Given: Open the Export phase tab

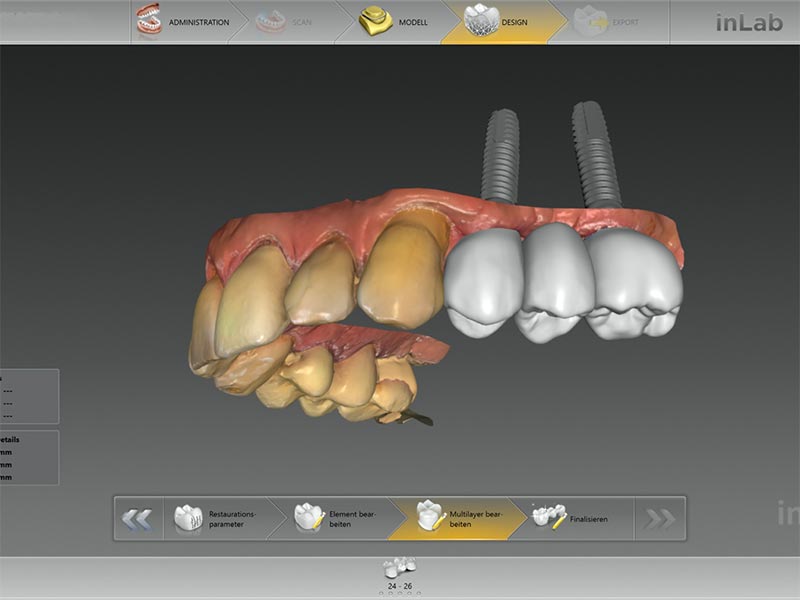Looking at the screenshot, I should coord(613,21).
